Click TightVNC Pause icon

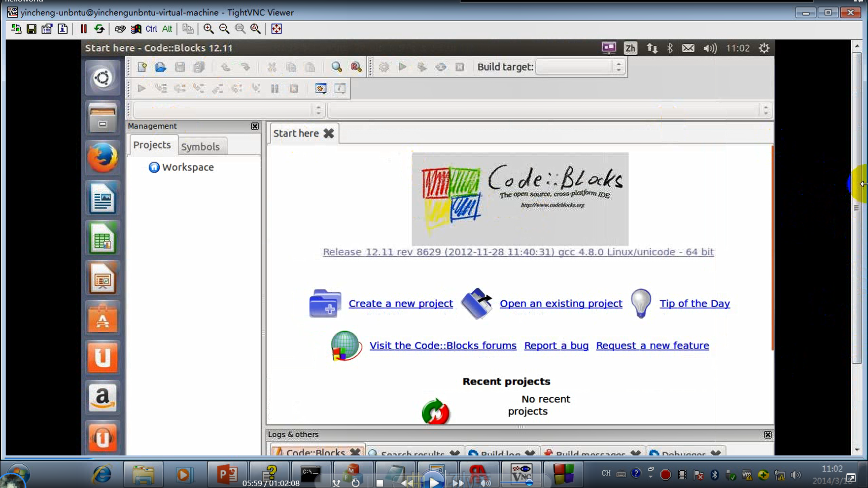[83, 29]
